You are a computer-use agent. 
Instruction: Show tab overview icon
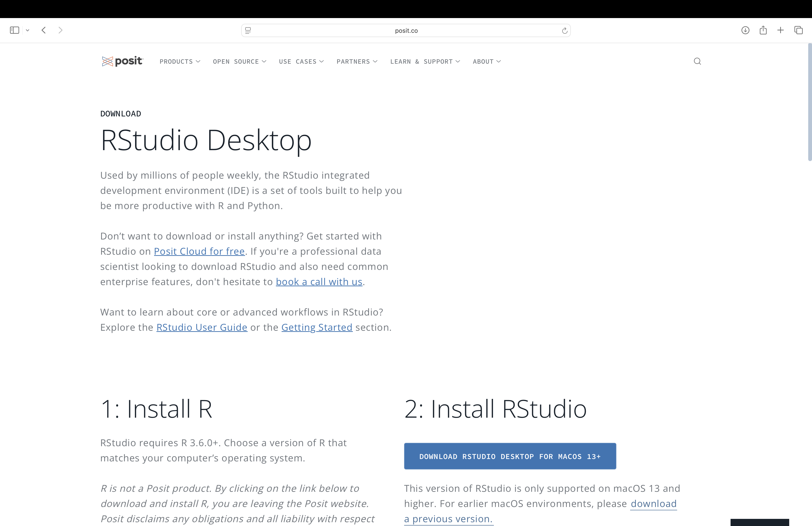click(x=798, y=30)
